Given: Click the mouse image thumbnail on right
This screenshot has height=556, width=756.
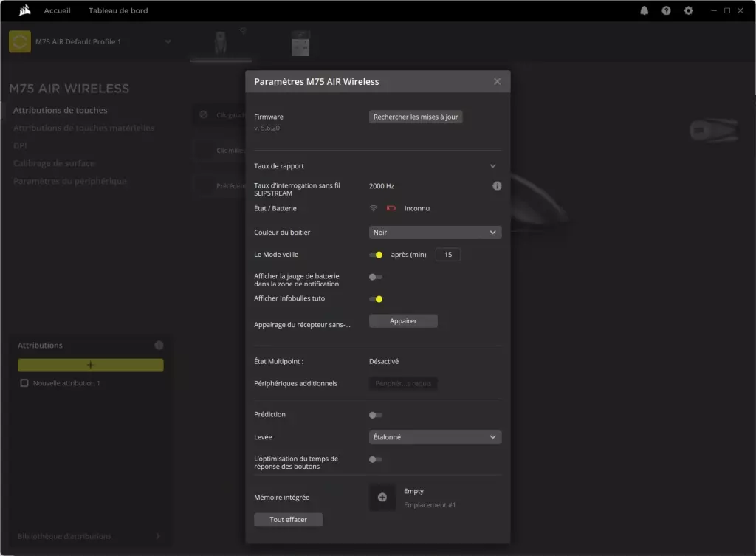Looking at the screenshot, I should (714, 130).
